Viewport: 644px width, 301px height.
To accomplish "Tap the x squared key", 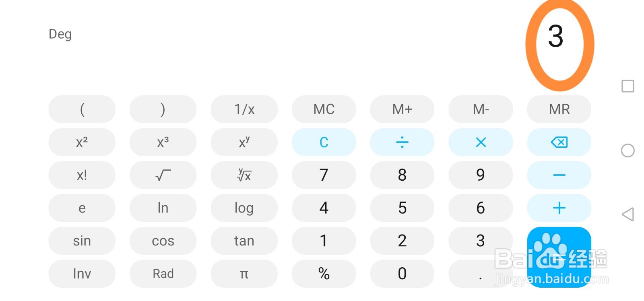I will [x=82, y=142].
